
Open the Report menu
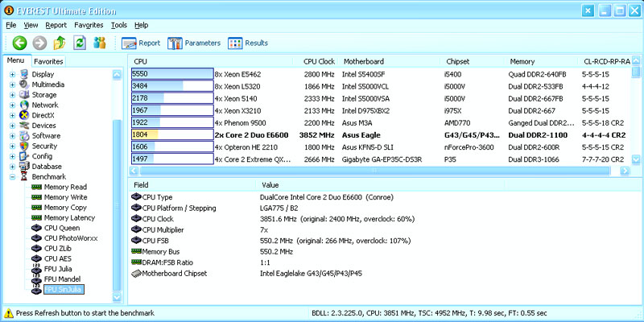click(56, 25)
